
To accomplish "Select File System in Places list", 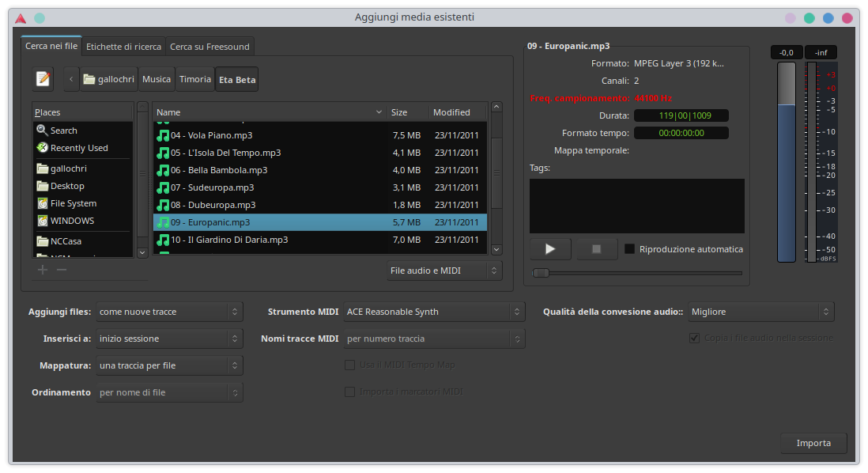I will (73, 203).
